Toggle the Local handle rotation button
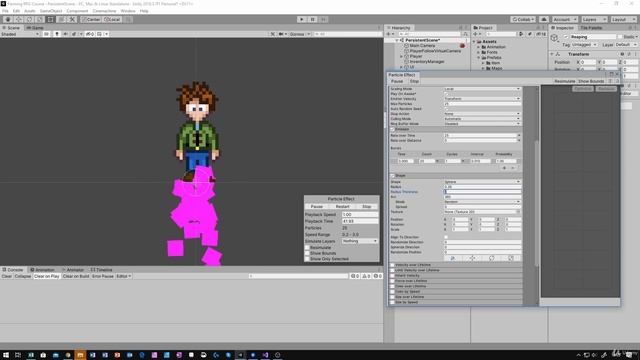Screen dimensions: 640x360 112,19
